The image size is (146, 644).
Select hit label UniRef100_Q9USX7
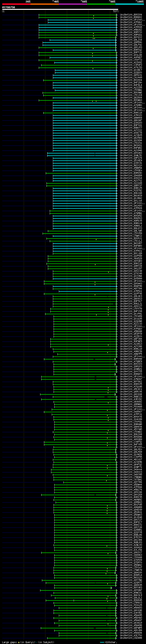tap(131, 552)
